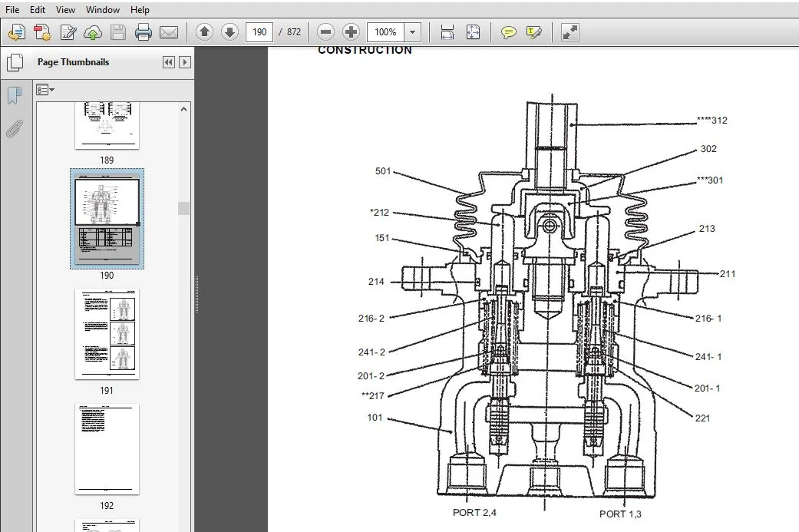Open the Bookmarks panel icon
The image size is (799, 532).
pyautogui.click(x=15, y=95)
